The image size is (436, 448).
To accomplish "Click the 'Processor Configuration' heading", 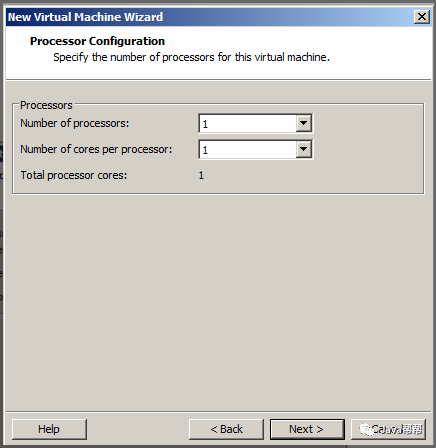I will [97, 41].
